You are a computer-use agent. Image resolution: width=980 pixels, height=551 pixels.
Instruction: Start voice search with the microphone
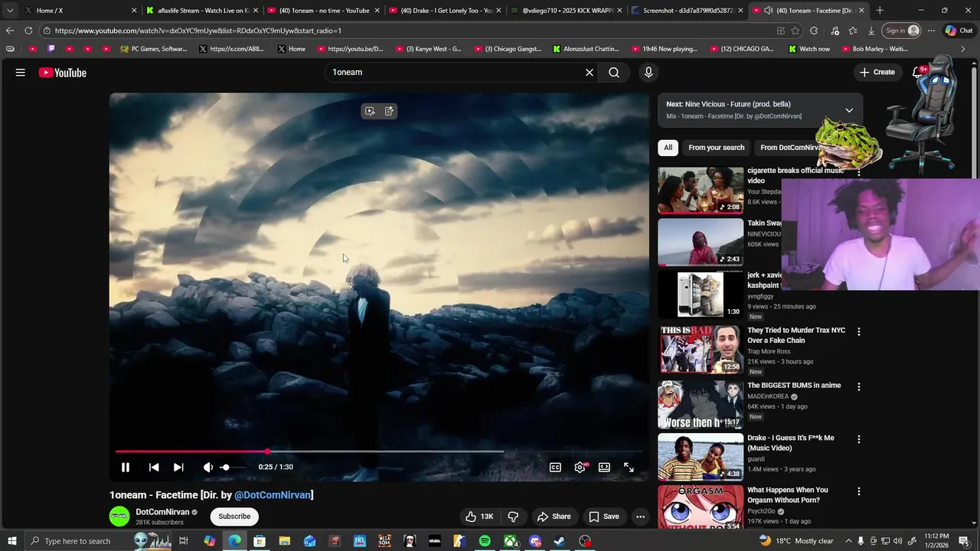(648, 73)
